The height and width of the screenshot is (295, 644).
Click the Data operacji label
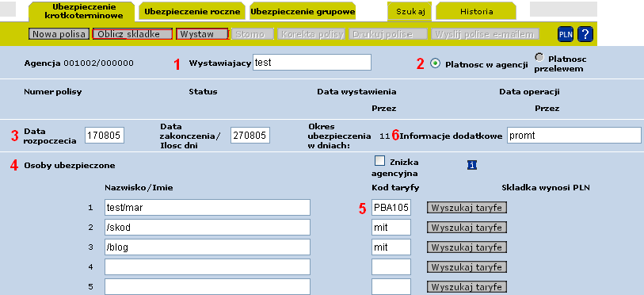click(529, 92)
